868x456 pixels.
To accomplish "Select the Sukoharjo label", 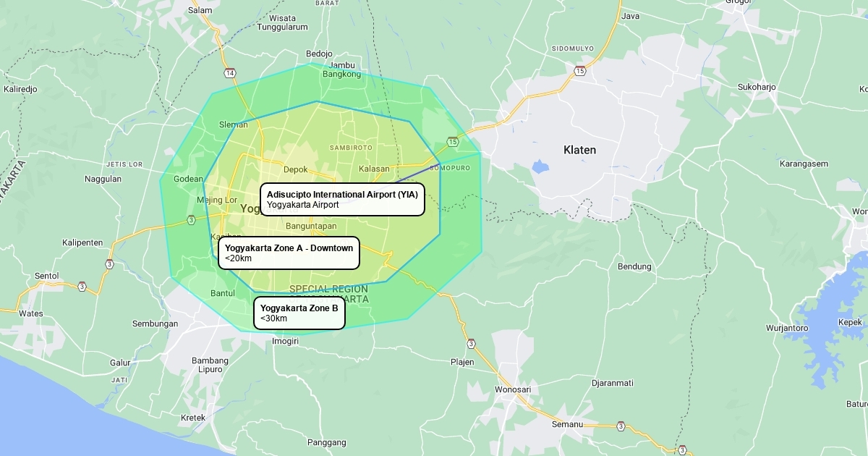I will click(x=757, y=87).
